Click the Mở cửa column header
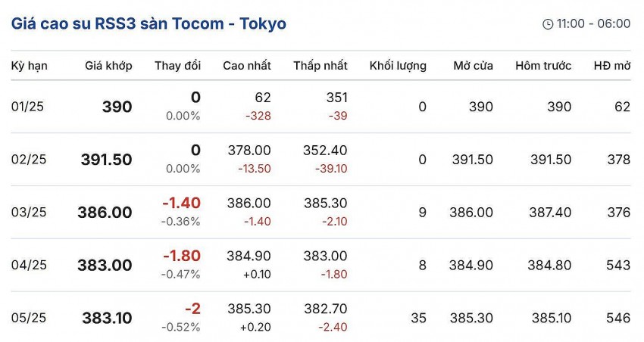The image size is (644, 342). click(473, 66)
